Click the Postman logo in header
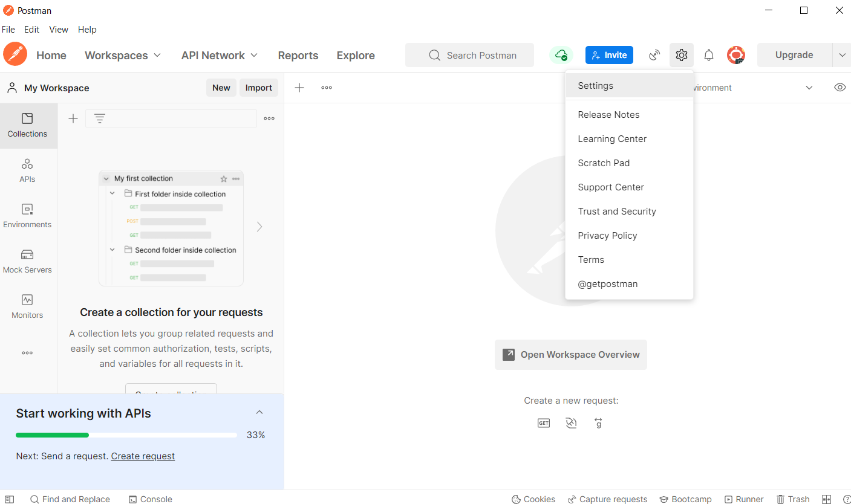Screen dimensions: 851x504 click(x=15, y=54)
